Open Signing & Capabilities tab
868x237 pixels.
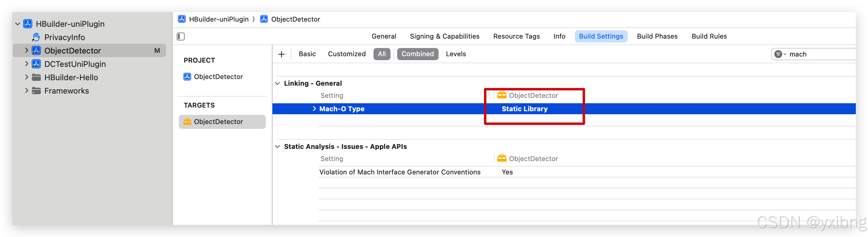click(444, 36)
